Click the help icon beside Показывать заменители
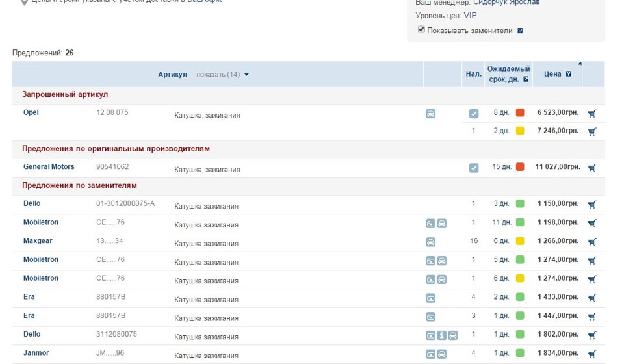 click(520, 31)
